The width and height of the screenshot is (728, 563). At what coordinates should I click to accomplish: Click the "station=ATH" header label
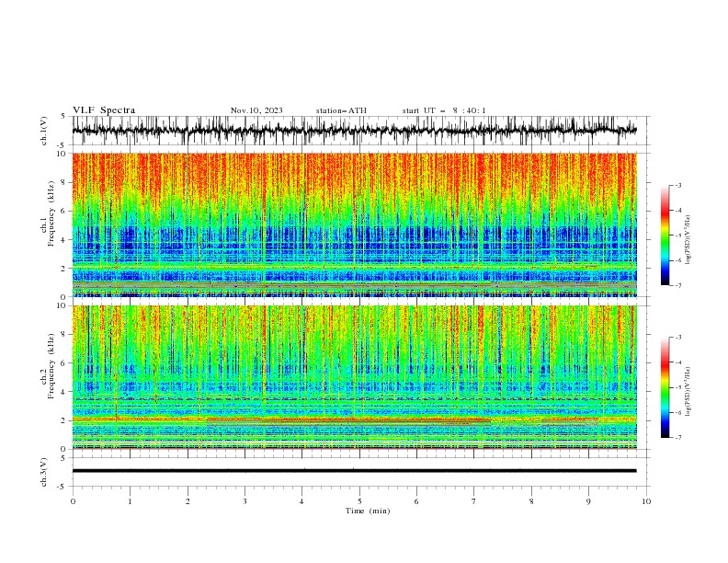coord(341,110)
